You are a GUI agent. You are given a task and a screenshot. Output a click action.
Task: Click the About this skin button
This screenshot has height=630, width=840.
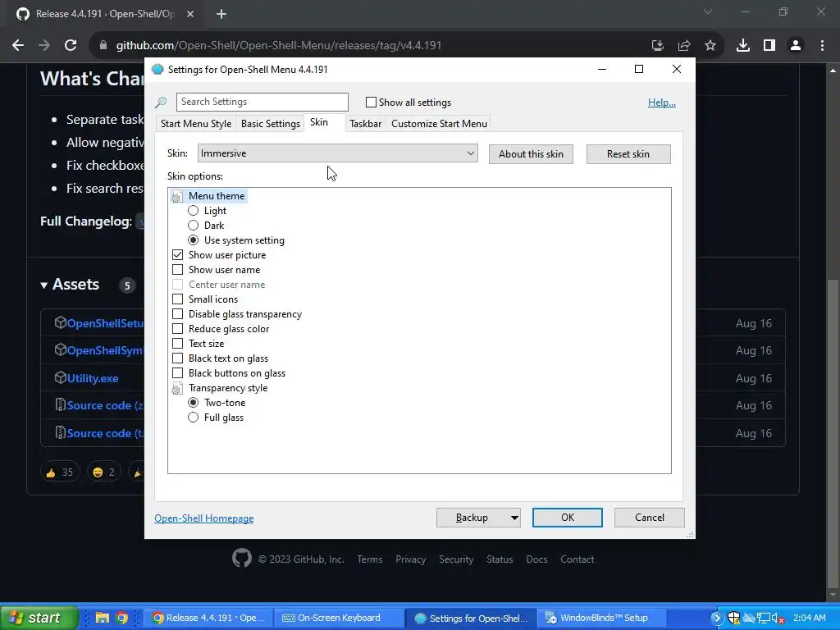[531, 154]
